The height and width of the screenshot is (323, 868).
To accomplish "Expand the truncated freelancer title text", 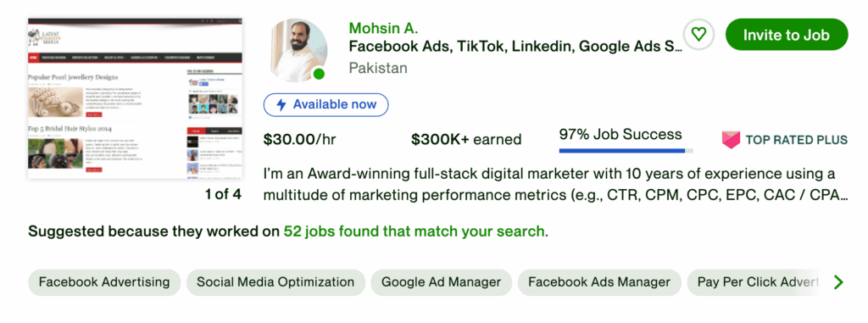I will (x=515, y=47).
